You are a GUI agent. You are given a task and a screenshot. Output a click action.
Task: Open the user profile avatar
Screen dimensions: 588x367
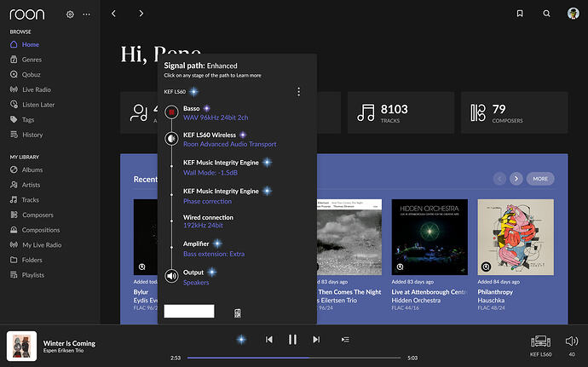pyautogui.click(x=573, y=14)
